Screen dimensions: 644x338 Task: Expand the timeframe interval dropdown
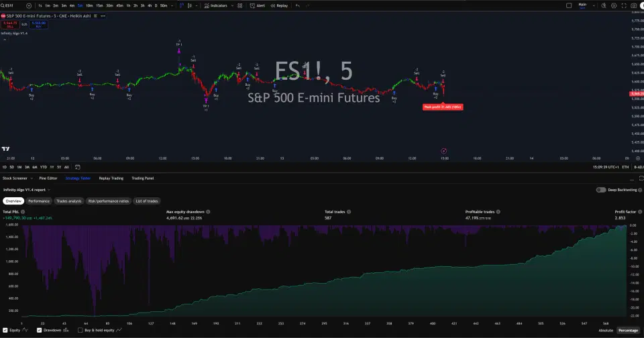point(172,6)
